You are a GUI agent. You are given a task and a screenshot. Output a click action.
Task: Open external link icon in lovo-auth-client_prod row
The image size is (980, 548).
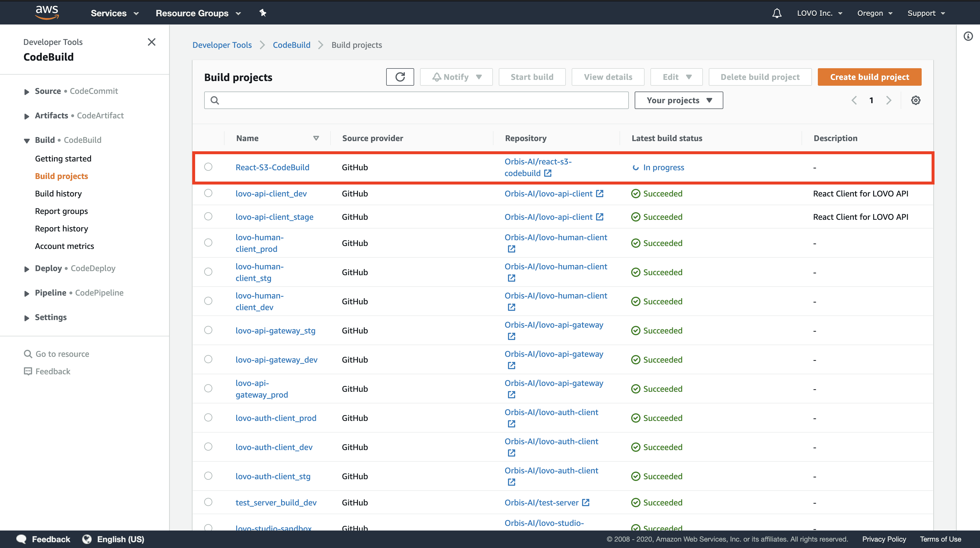[511, 424]
